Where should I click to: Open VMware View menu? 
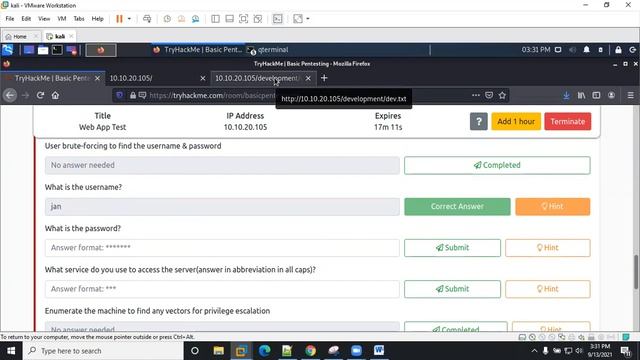pyautogui.click(x=44, y=19)
